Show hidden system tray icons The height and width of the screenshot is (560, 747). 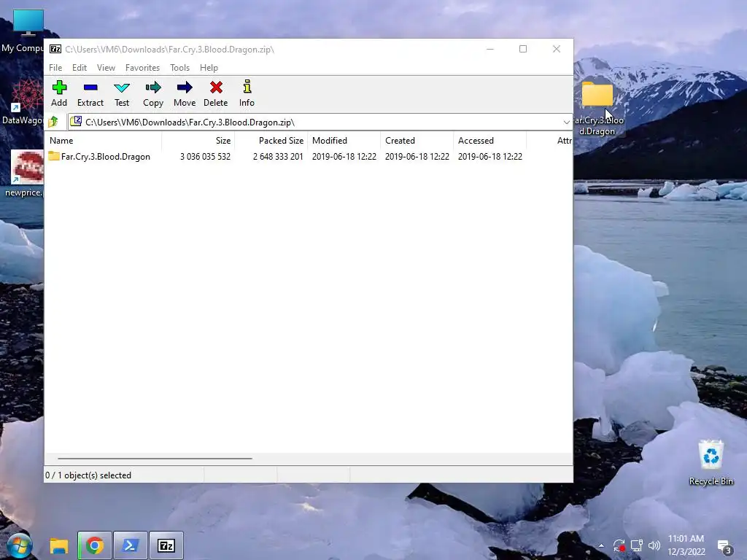point(601,545)
